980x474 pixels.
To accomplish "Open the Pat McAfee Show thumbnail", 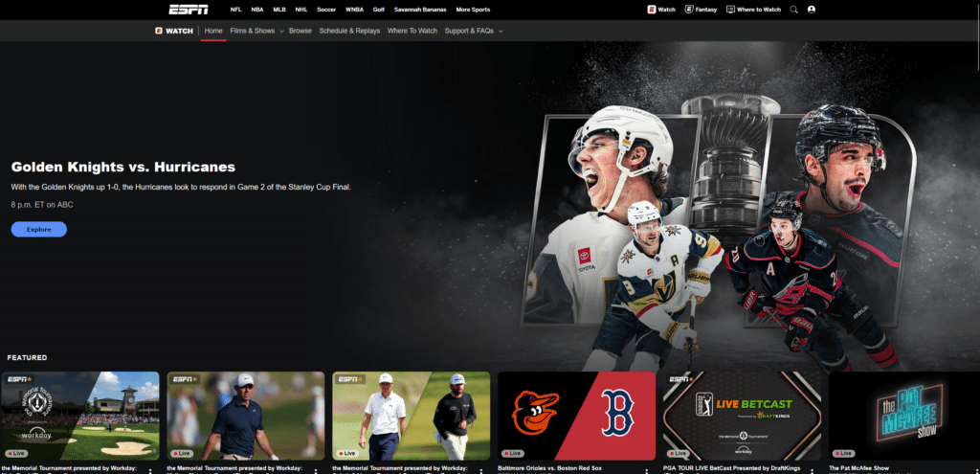I will click(x=904, y=416).
